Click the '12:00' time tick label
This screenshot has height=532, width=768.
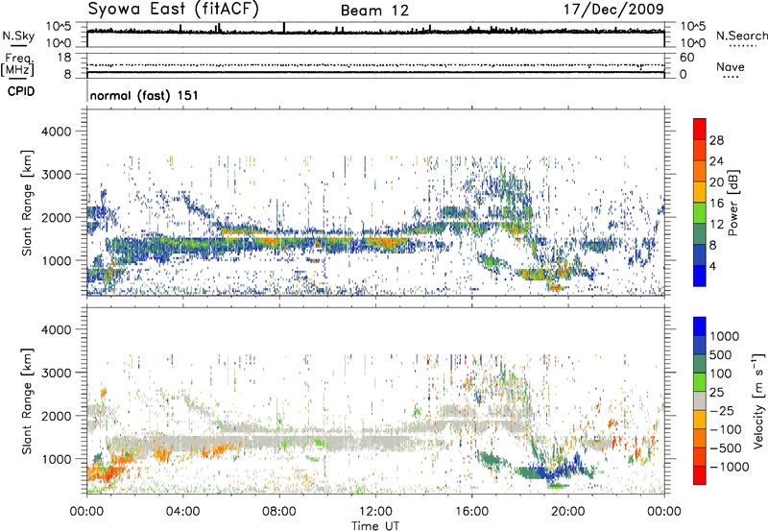[375, 512]
